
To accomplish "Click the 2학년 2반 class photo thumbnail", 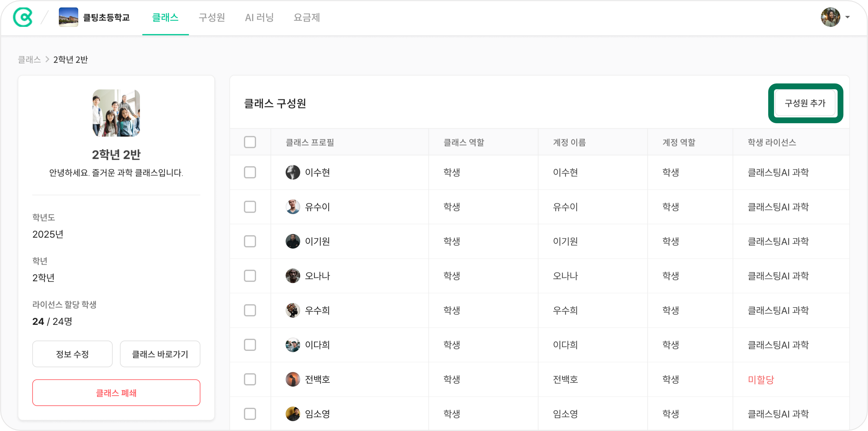I will click(116, 113).
